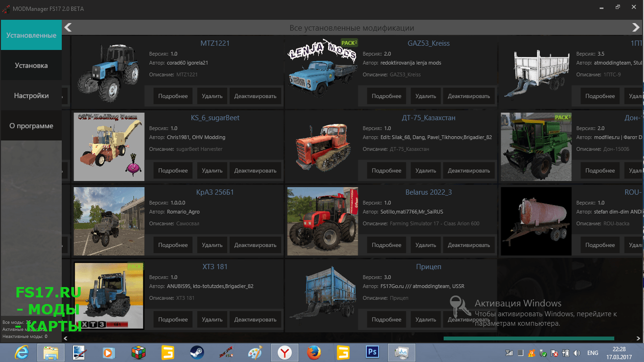644x362 pixels.
Task: Click the MTZ1221 mod title
Action: [x=215, y=43]
